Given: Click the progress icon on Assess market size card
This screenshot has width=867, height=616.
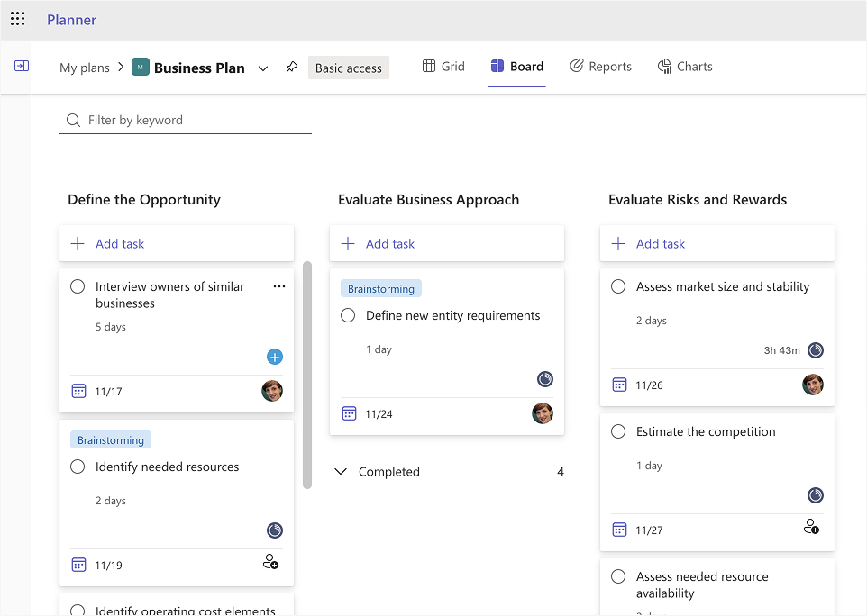Looking at the screenshot, I should click(x=815, y=350).
